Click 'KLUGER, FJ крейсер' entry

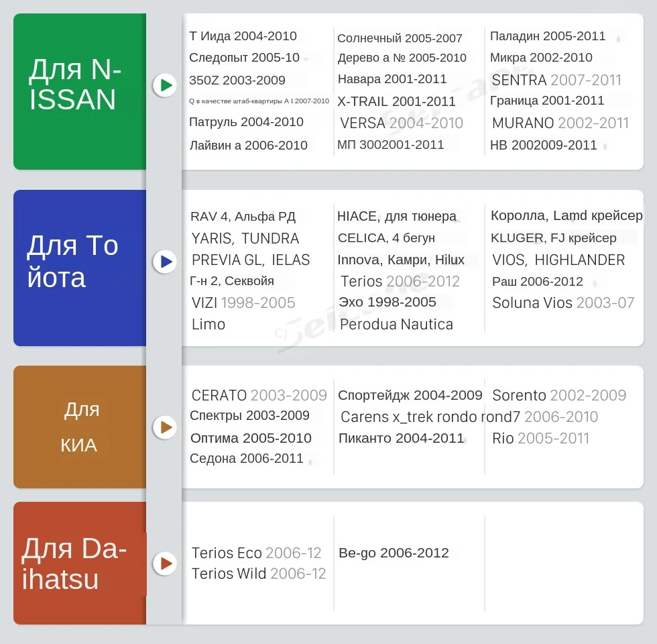point(554,238)
